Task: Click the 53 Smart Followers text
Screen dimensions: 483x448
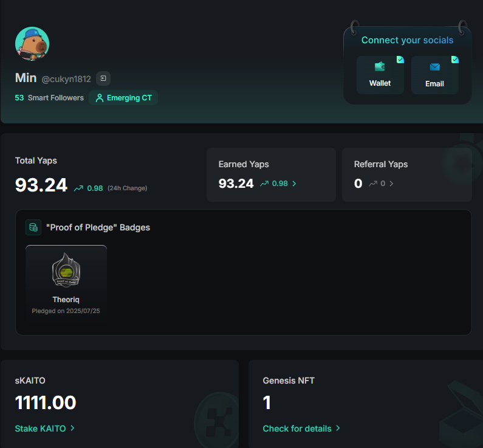Action: click(x=49, y=98)
